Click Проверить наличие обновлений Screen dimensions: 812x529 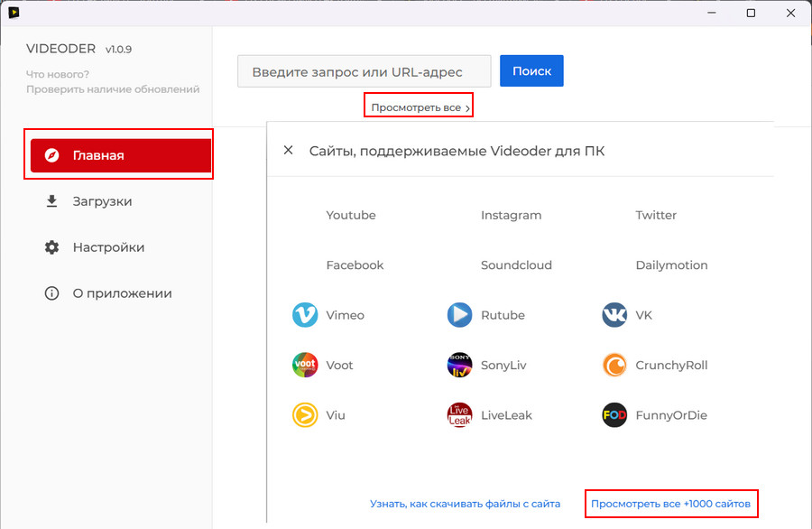click(113, 89)
